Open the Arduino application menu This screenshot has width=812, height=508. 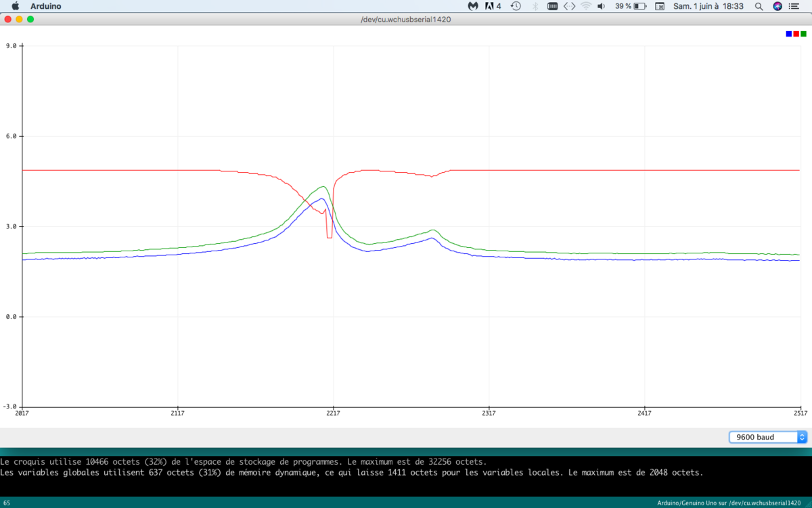pyautogui.click(x=46, y=6)
